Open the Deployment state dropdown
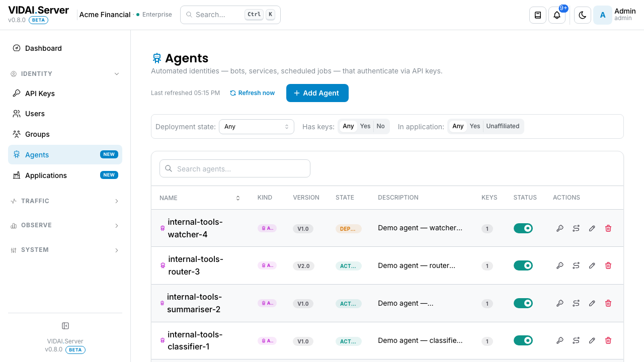The height and width of the screenshot is (362, 644). click(x=257, y=127)
